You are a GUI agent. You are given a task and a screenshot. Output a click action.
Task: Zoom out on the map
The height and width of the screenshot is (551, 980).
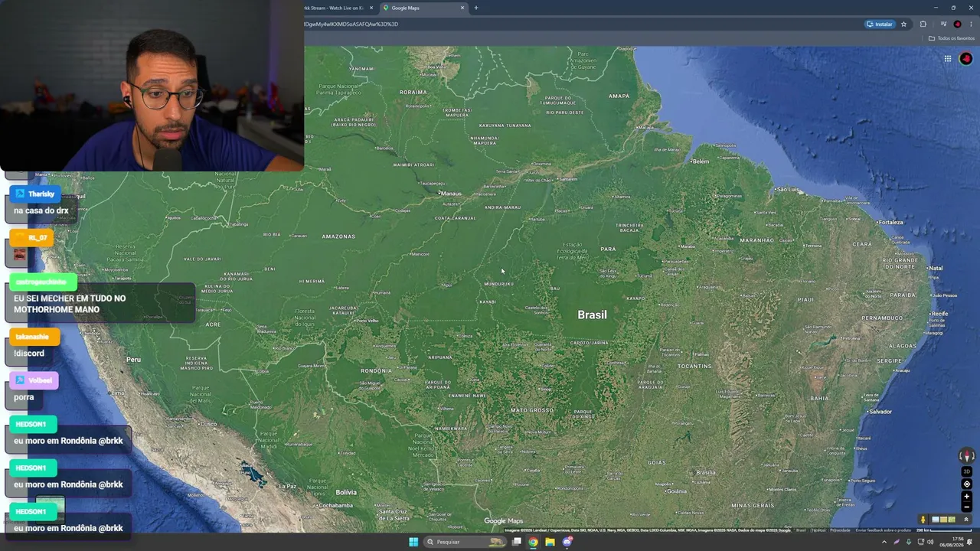966,507
